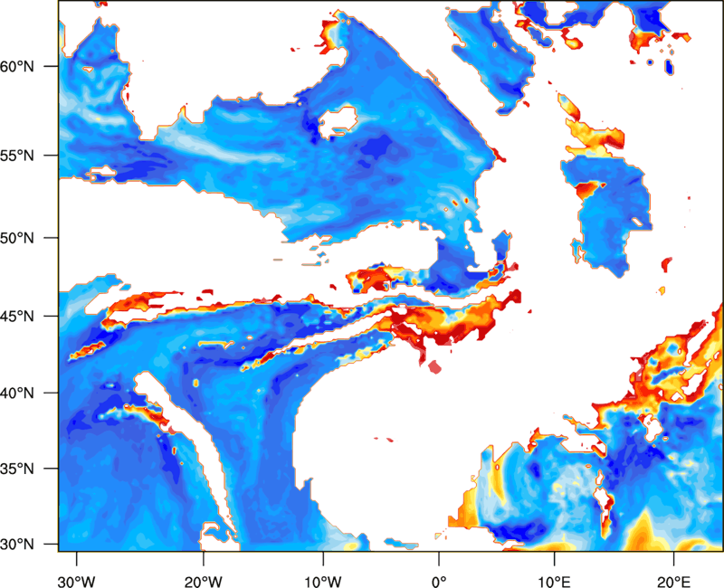
Task: Click the 10°E longitude label
Action: (555, 582)
